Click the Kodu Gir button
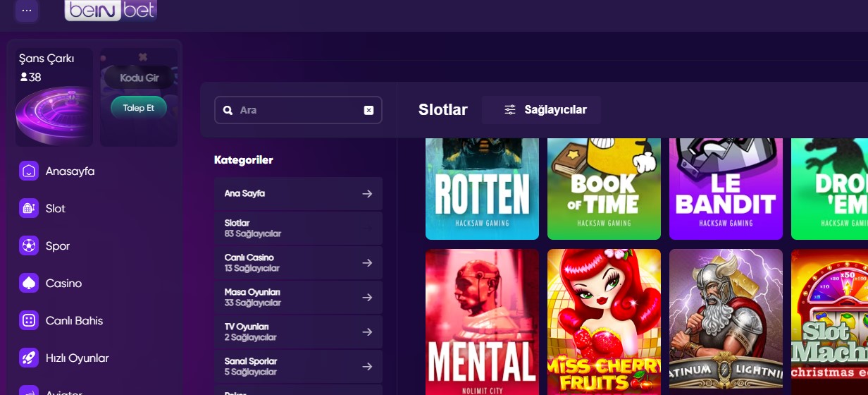Image resolution: width=868 pixels, height=395 pixels. coord(139,78)
